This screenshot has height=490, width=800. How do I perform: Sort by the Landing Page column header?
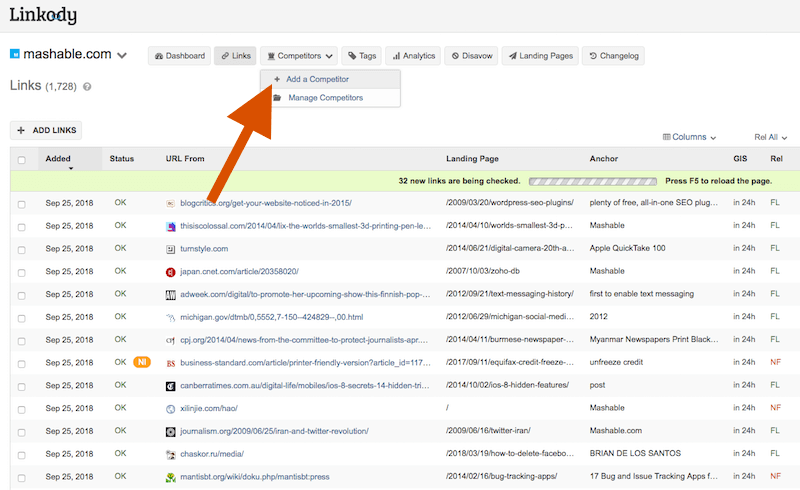[472, 159]
